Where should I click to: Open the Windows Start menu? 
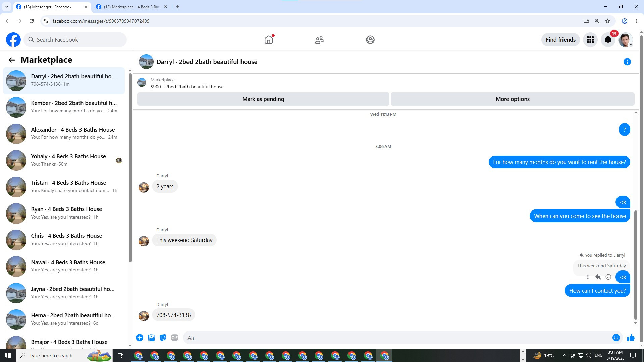pyautogui.click(x=8, y=355)
